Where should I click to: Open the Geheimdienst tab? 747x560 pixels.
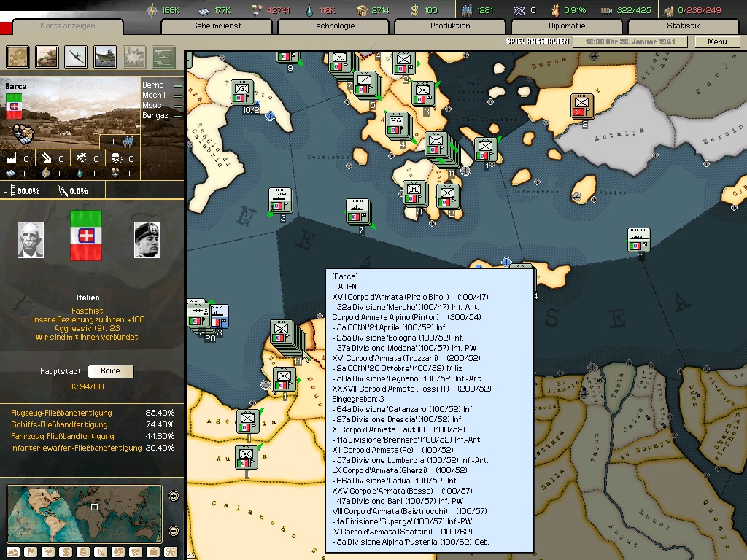pyautogui.click(x=217, y=26)
